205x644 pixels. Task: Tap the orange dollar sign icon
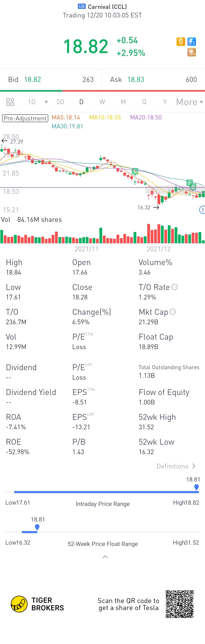(x=181, y=42)
